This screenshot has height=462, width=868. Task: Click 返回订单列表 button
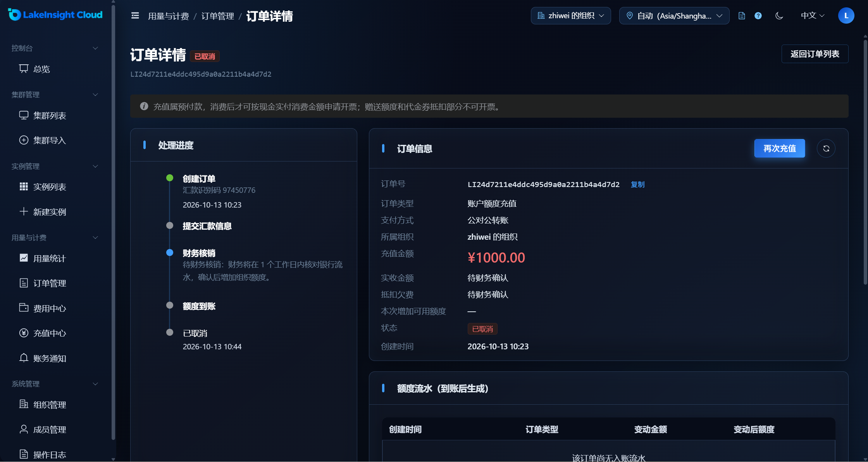click(815, 54)
